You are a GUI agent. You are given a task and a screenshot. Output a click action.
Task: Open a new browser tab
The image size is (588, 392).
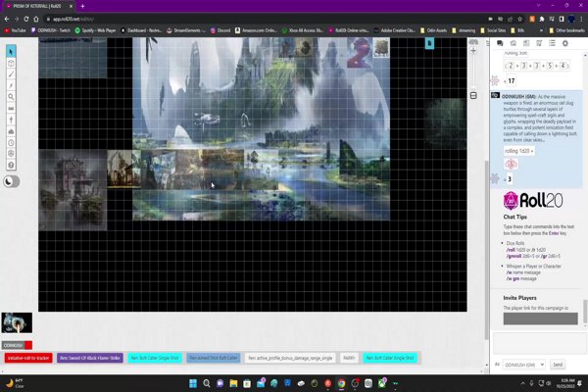82,6
